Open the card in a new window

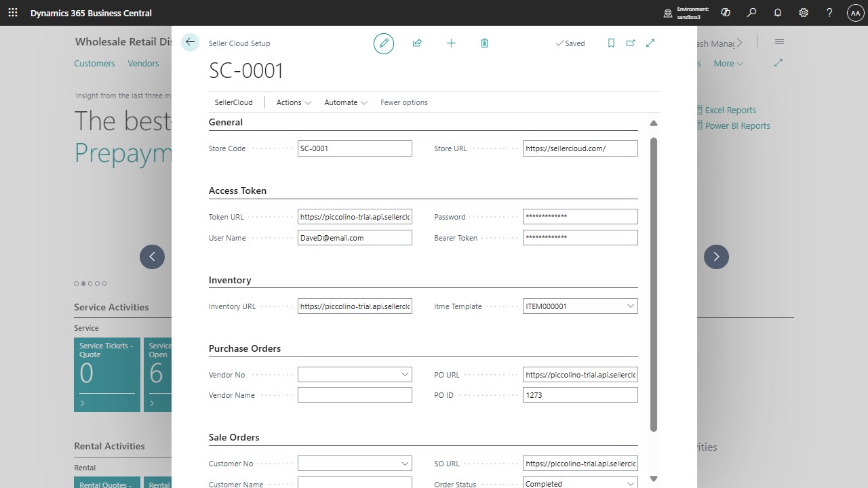pyautogui.click(x=631, y=43)
